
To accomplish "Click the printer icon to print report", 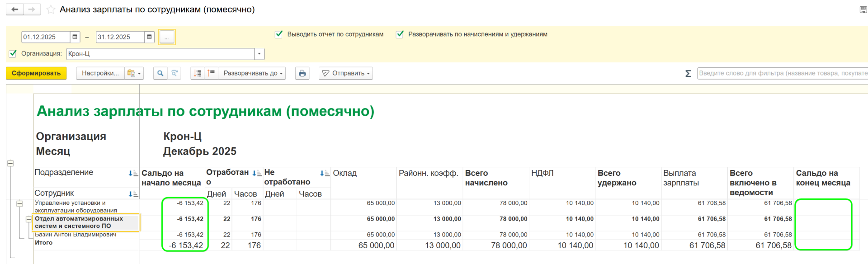I will pos(302,73).
